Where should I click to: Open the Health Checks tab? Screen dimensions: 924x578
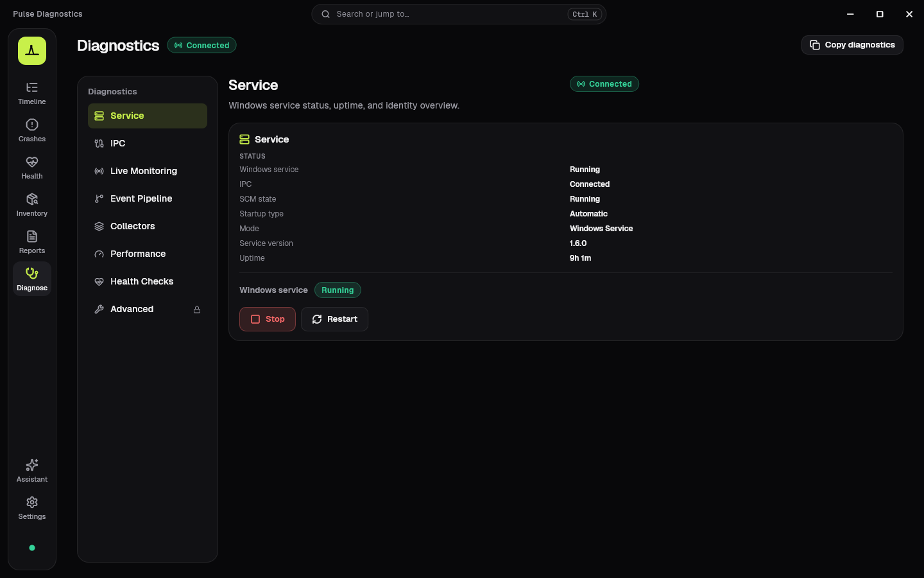[x=148, y=281]
